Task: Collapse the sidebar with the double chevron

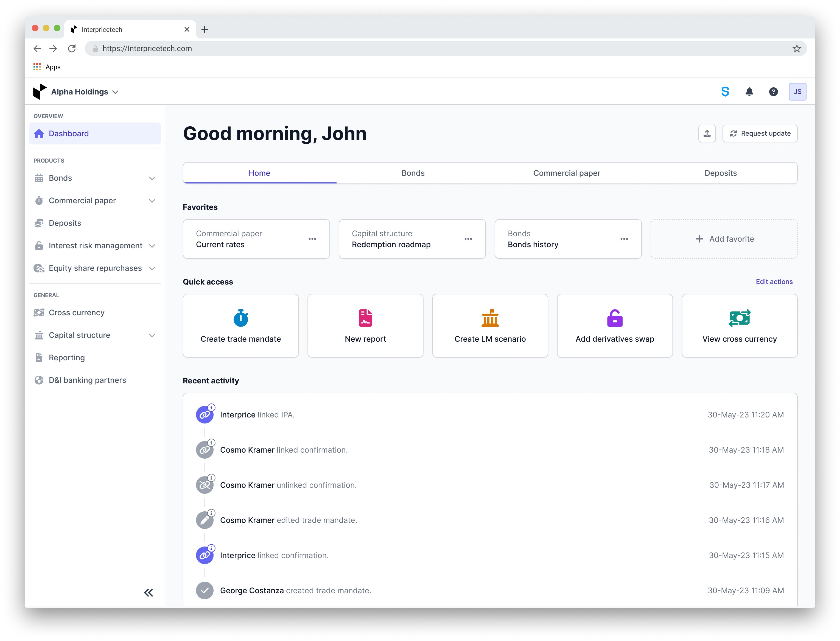Action: click(148, 592)
